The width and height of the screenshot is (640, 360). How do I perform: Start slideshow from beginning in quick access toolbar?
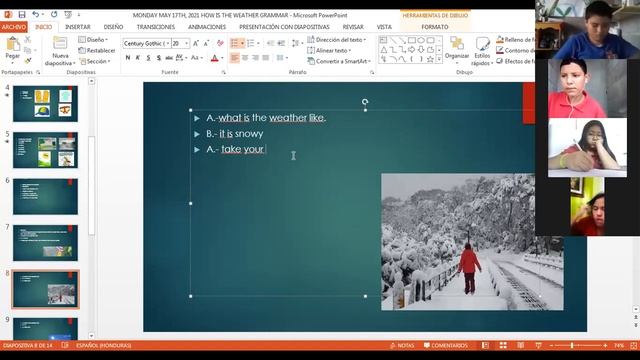(x=68, y=15)
